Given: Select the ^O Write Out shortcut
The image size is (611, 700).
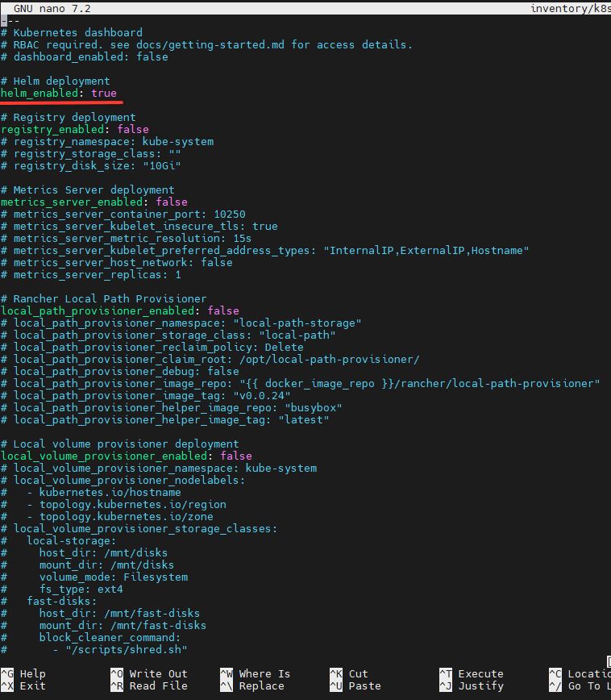Looking at the screenshot, I should 149,673.
